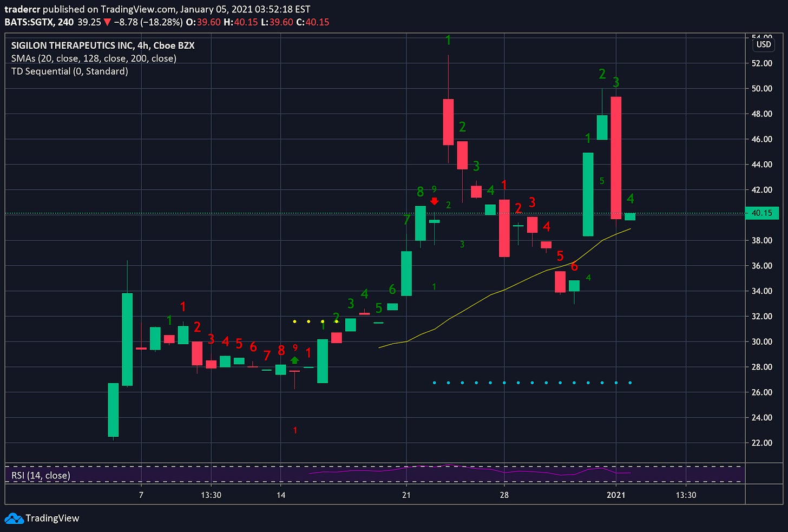Click the tradercr author name in the header
788x532 pixels.
point(22,9)
